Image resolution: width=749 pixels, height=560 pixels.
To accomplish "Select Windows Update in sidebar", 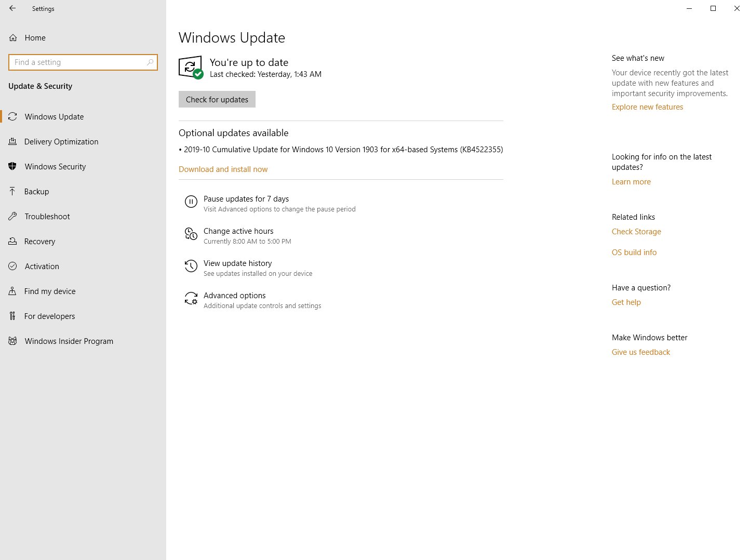I will tap(83, 117).
